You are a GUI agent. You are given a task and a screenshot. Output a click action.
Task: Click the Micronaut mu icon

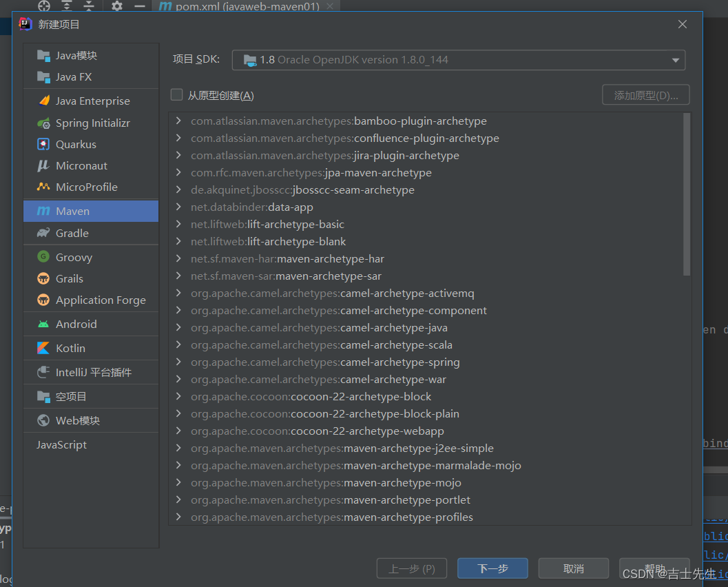coord(43,166)
